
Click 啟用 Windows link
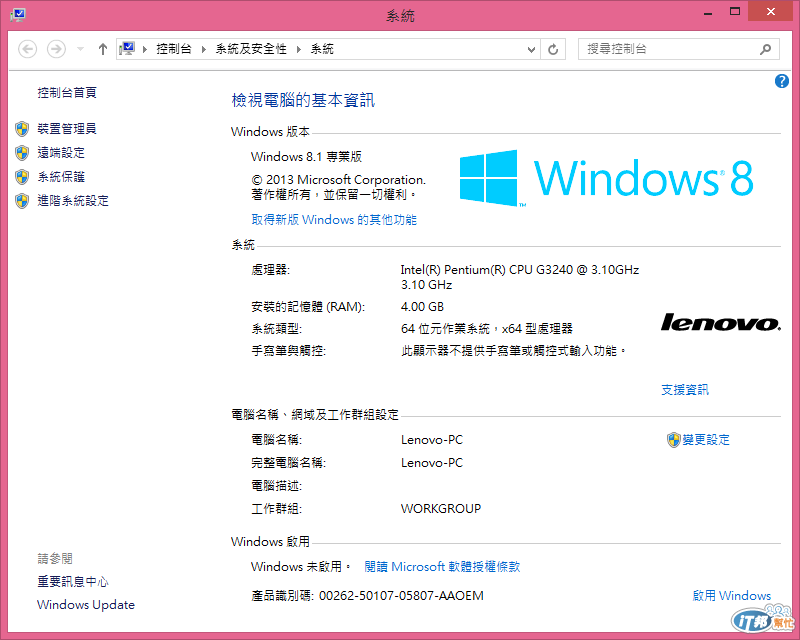click(x=732, y=596)
